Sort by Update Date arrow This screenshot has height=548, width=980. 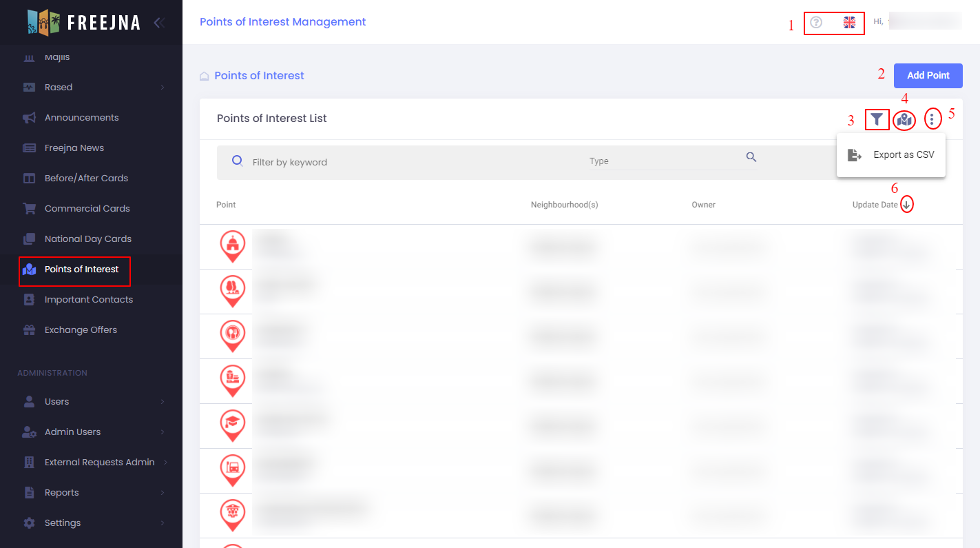click(907, 205)
